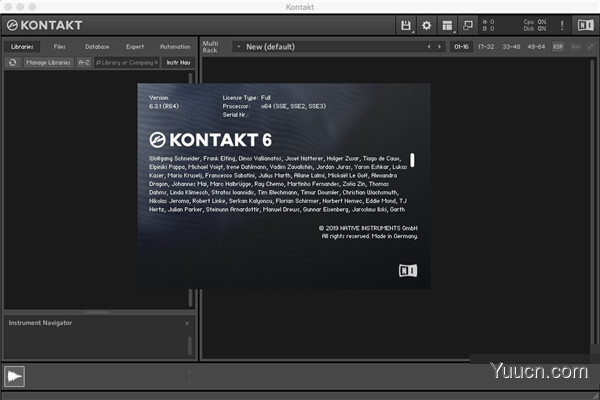This screenshot has width=600, height=400.
Task: Click the Manage Libraries button
Action: point(48,62)
